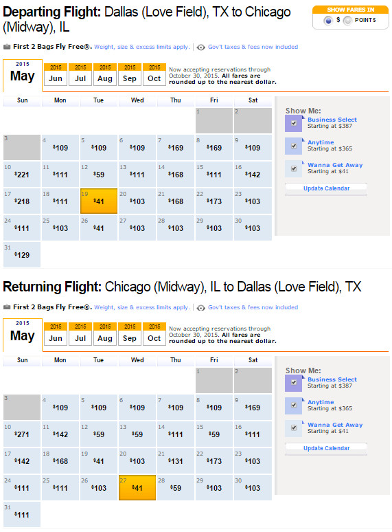The height and width of the screenshot is (532, 392).
Task: Click departing Business Select info arrow icon
Action: point(303,118)
